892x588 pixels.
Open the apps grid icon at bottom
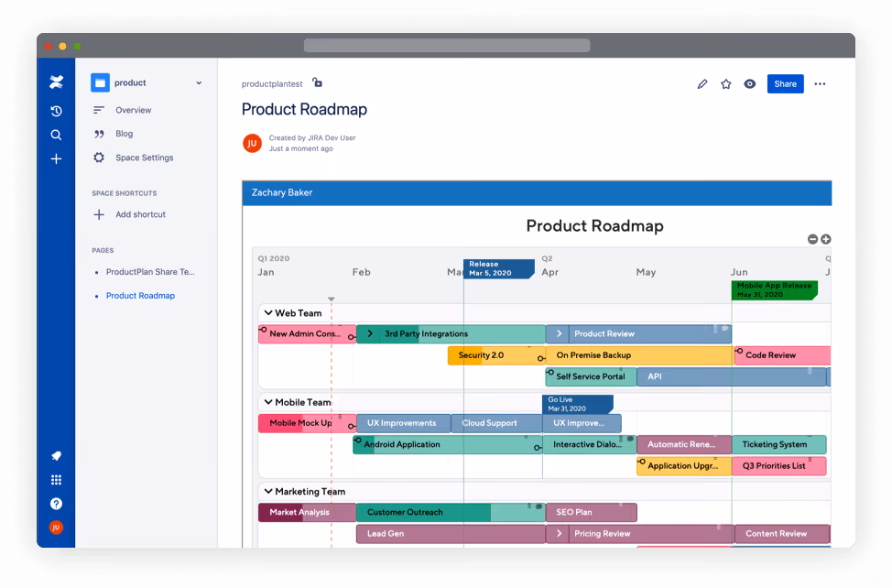coord(56,479)
